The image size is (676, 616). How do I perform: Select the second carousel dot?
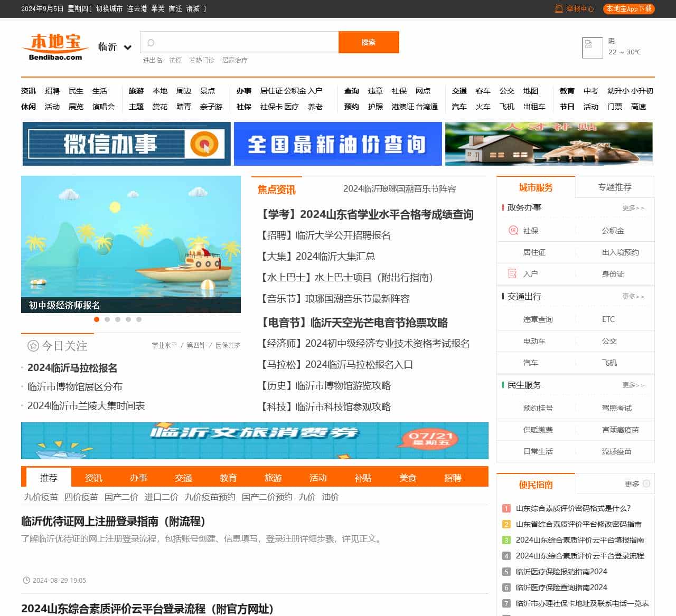point(107,319)
